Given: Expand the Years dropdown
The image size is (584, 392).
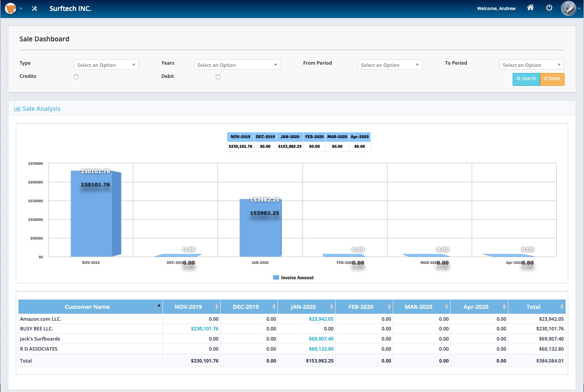Looking at the screenshot, I should (237, 65).
